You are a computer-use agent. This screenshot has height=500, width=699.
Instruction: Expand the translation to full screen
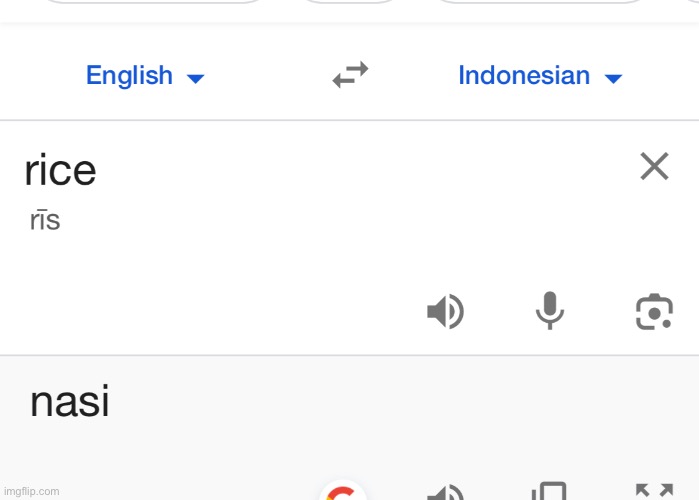coord(654,491)
